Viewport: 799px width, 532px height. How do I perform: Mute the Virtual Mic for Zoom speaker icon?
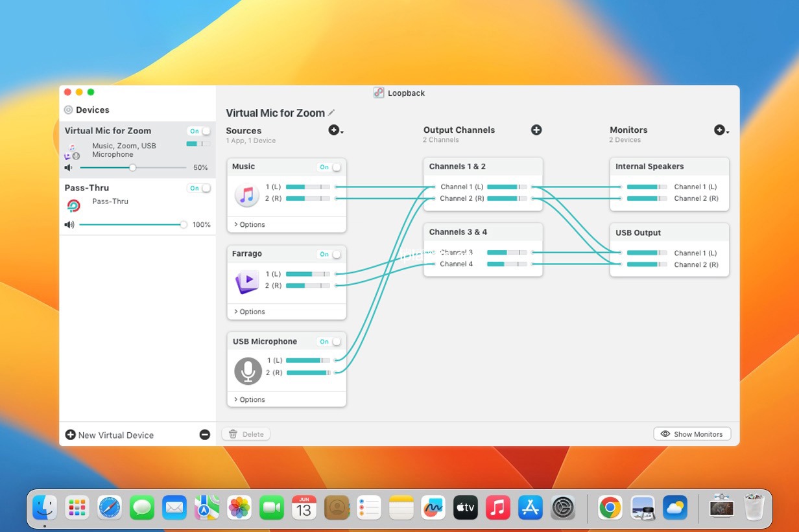[69, 167]
